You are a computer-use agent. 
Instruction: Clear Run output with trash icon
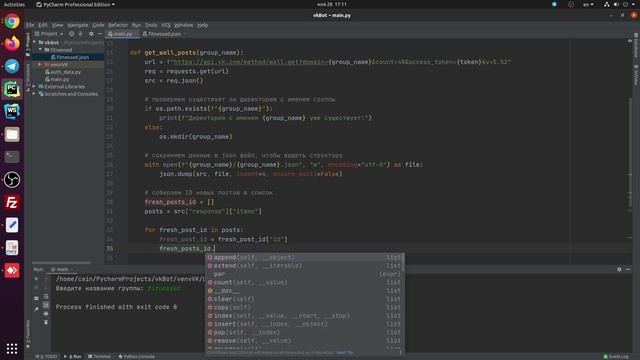[46, 322]
